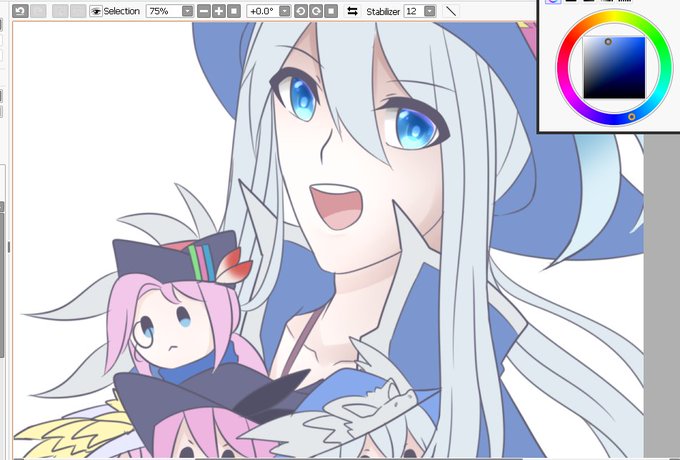Click the hue ring handle near blue

click(x=632, y=117)
